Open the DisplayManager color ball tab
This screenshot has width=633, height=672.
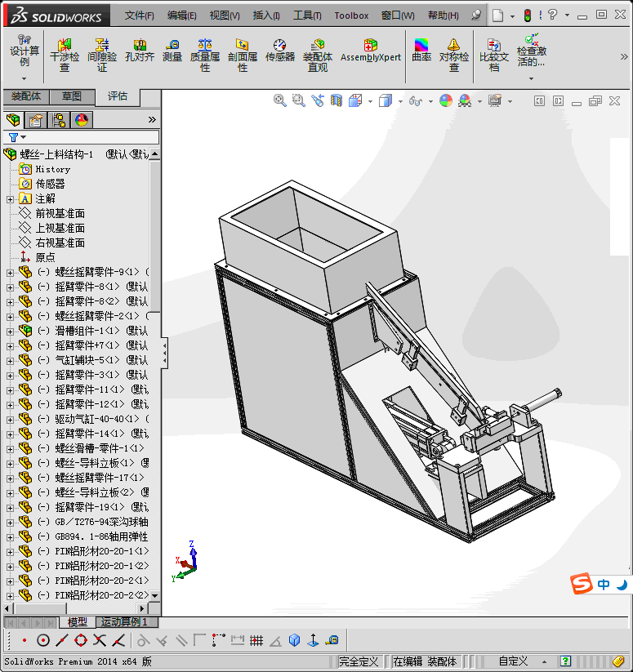(82, 120)
